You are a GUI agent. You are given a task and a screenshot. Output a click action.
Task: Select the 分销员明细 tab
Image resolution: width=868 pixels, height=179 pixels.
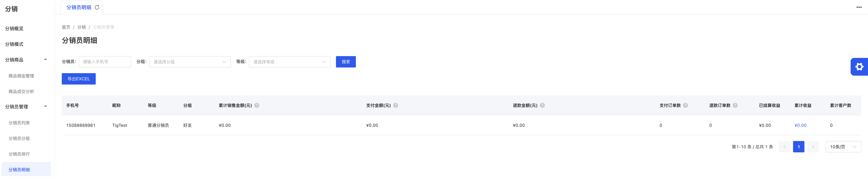point(78,7)
